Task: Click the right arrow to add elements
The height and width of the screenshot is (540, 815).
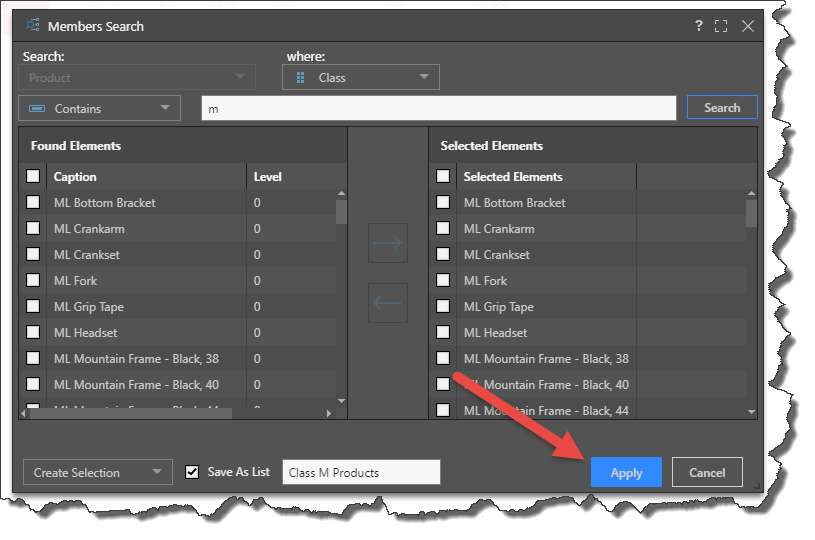Action: coord(387,243)
